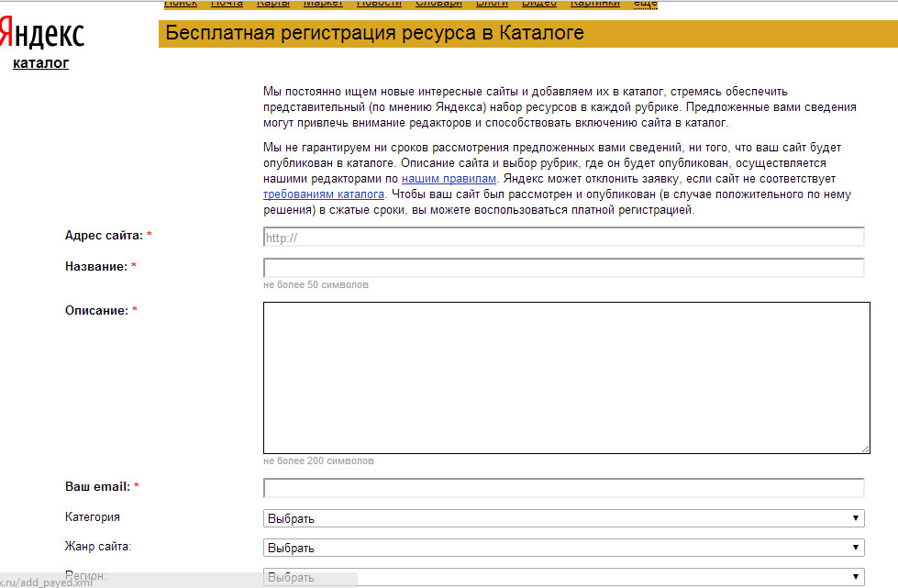898x588 pixels.
Task: Go to Новости in the top navigation
Action: point(379,4)
